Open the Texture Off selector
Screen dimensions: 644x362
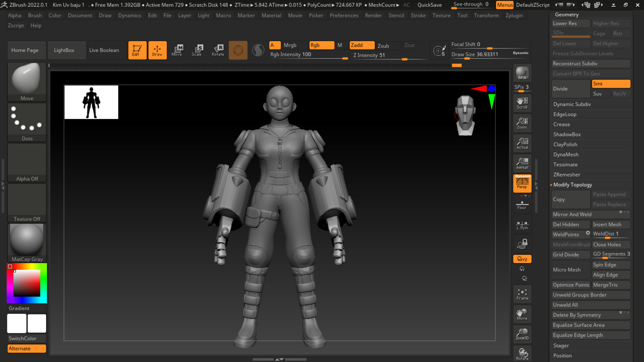tap(27, 203)
